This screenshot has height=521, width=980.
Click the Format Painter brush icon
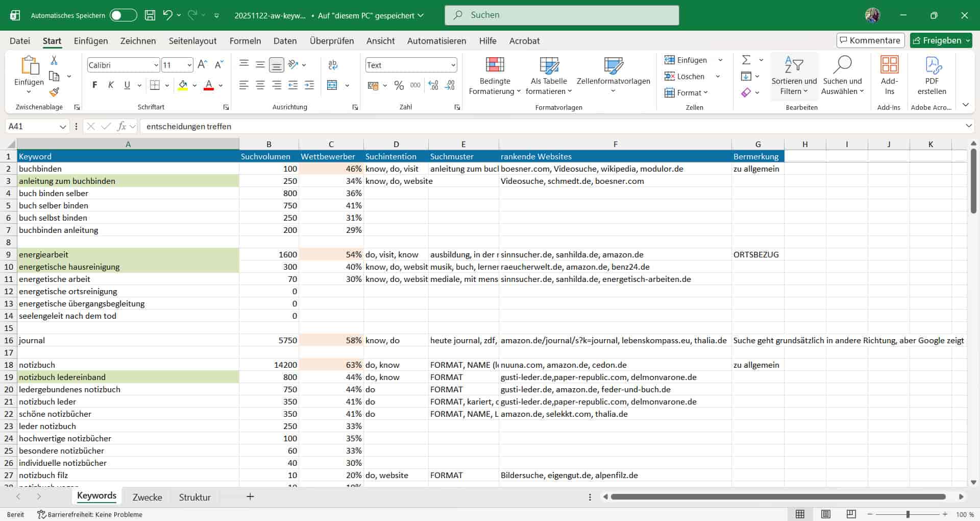54,92
